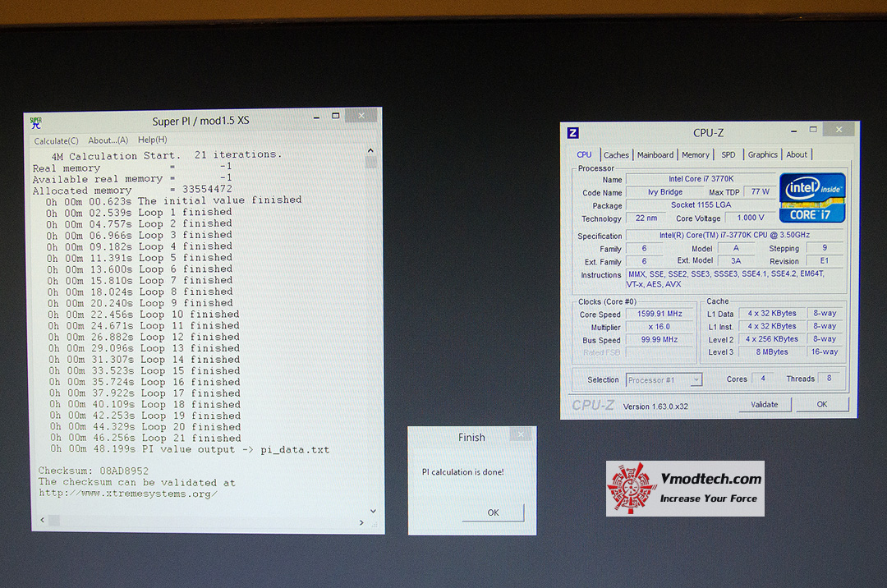Click OK in the Finish dialog
Viewport: 887px width, 588px height.
pyautogui.click(x=494, y=512)
